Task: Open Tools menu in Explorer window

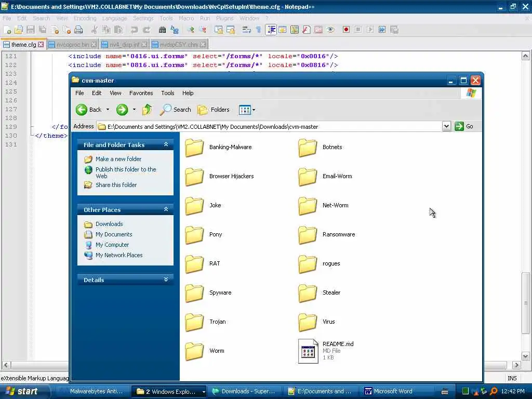Action: 168,93
